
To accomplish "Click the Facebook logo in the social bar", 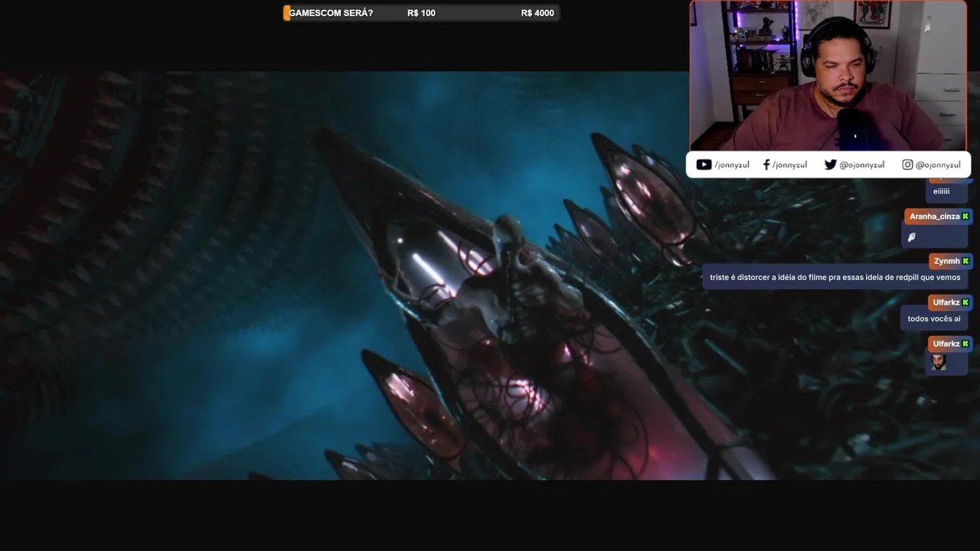I will (x=766, y=165).
